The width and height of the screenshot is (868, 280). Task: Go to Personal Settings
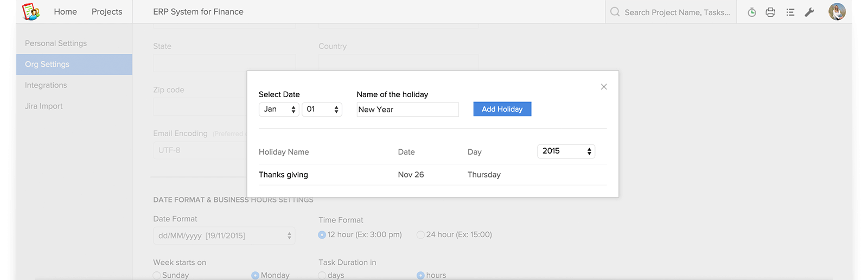[x=56, y=43]
